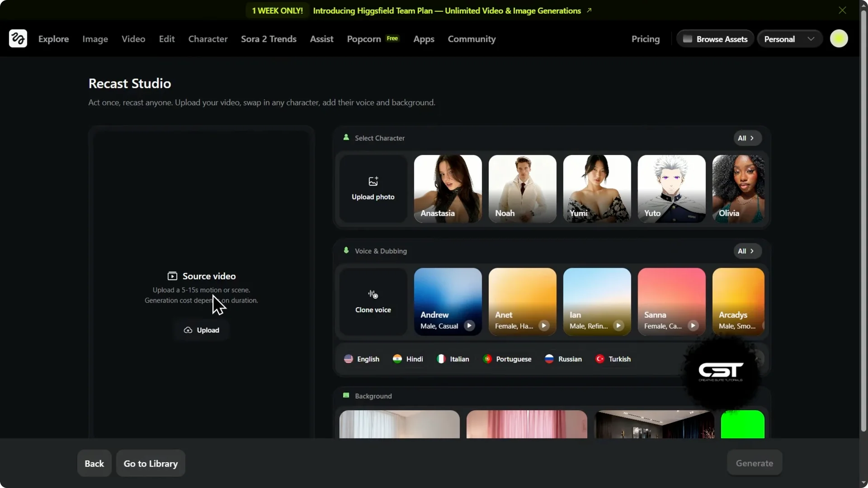This screenshot has height=488, width=868.
Task: Open Go to Library
Action: pyautogui.click(x=150, y=463)
